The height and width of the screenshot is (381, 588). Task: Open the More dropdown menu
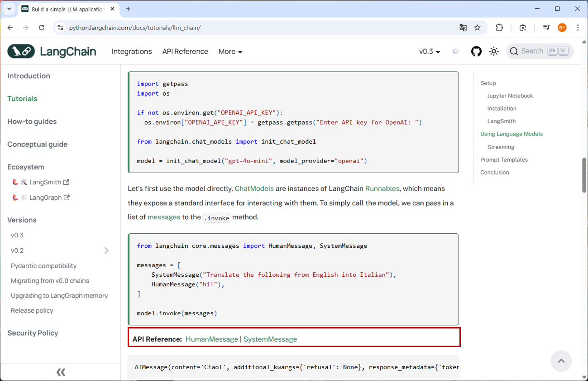click(x=230, y=51)
